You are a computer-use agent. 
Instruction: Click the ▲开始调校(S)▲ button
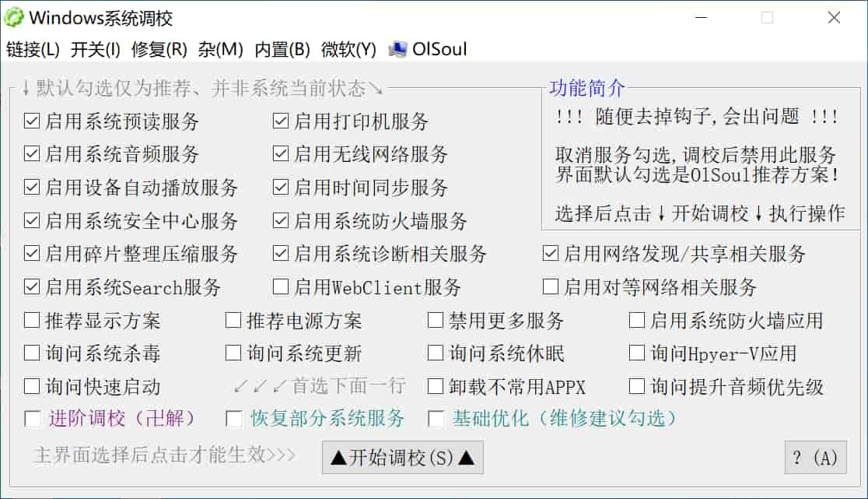coord(402,457)
